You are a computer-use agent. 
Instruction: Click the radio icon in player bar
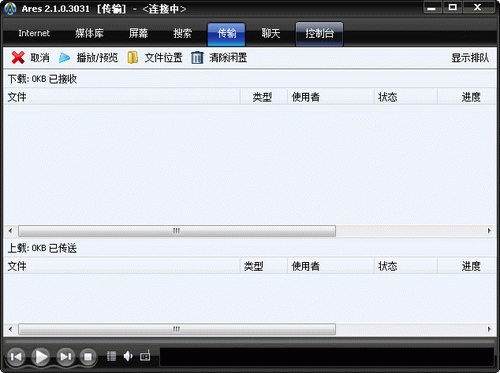tap(145, 356)
